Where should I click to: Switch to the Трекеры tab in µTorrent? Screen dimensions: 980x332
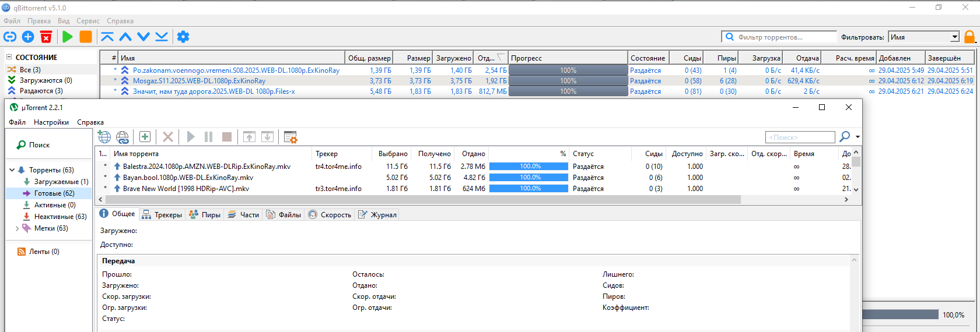pos(162,215)
